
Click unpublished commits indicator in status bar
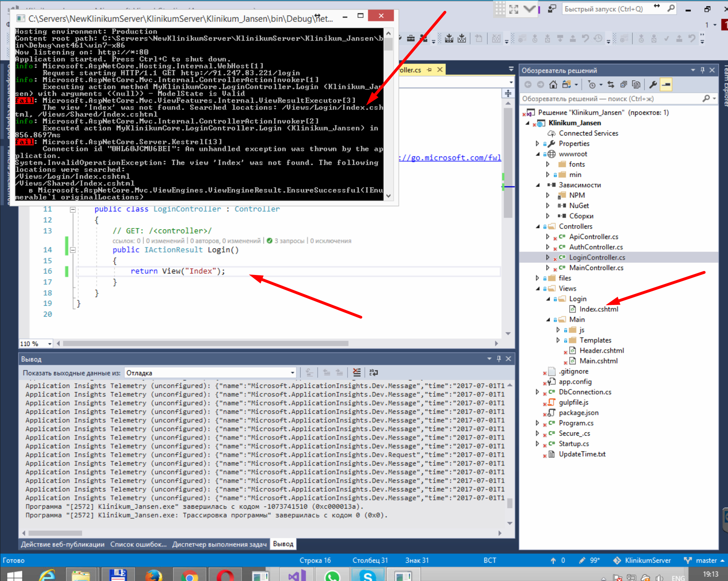click(x=558, y=560)
